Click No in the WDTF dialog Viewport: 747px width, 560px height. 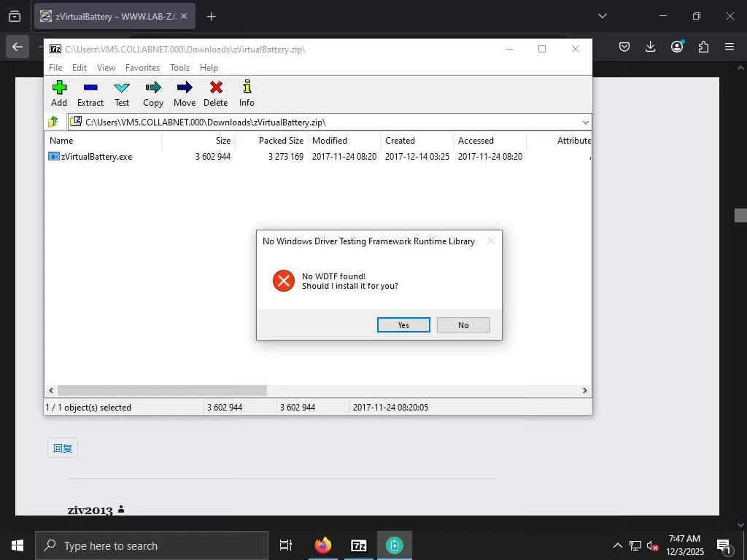click(x=463, y=324)
